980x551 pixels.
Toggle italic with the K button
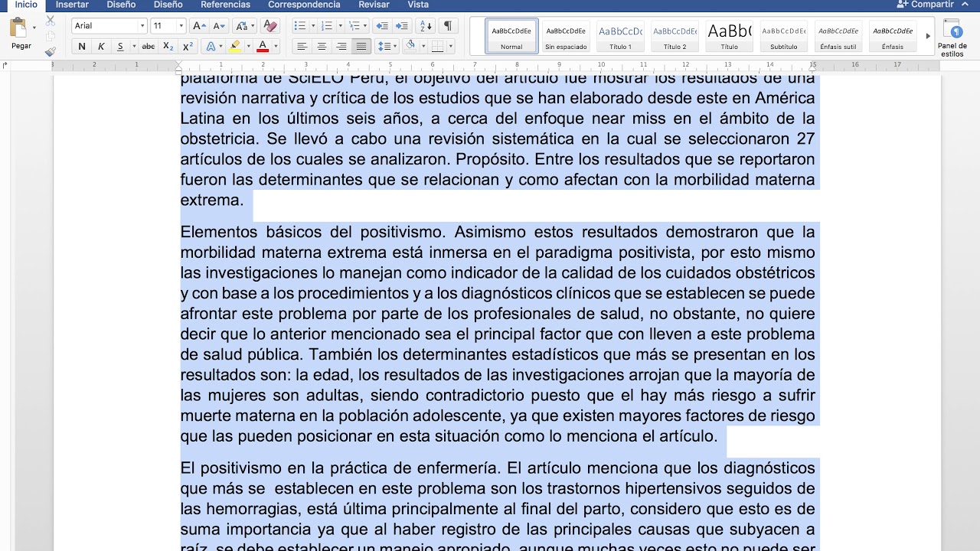coord(101,47)
